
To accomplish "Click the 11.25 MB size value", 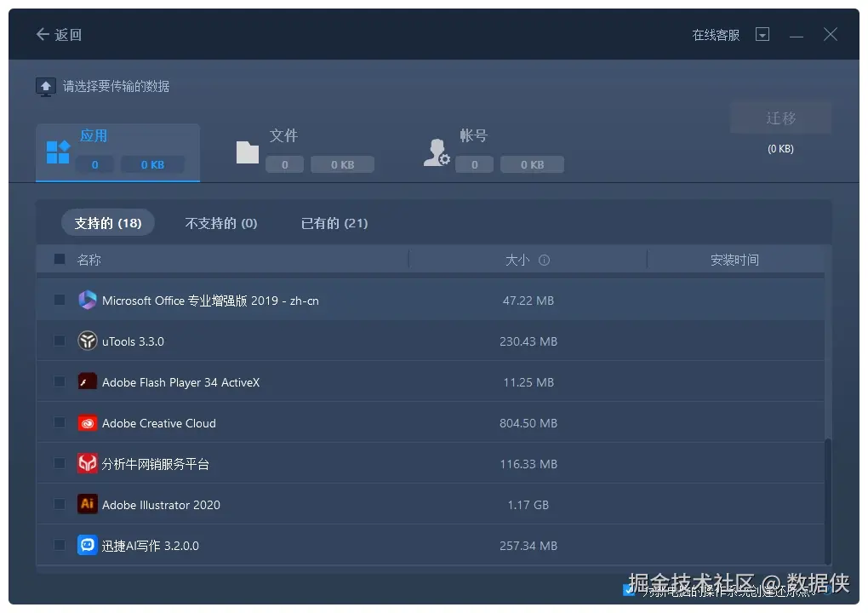I will (x=528, y=382).
